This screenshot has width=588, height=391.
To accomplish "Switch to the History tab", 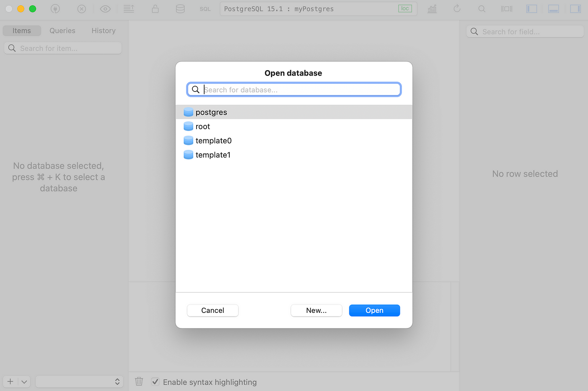I will [x=103, y=31].
